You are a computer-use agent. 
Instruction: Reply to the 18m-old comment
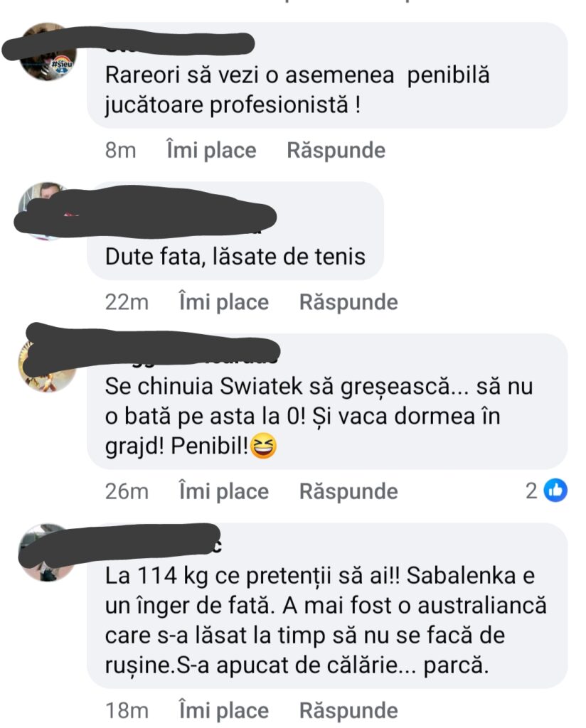(348, 710)
